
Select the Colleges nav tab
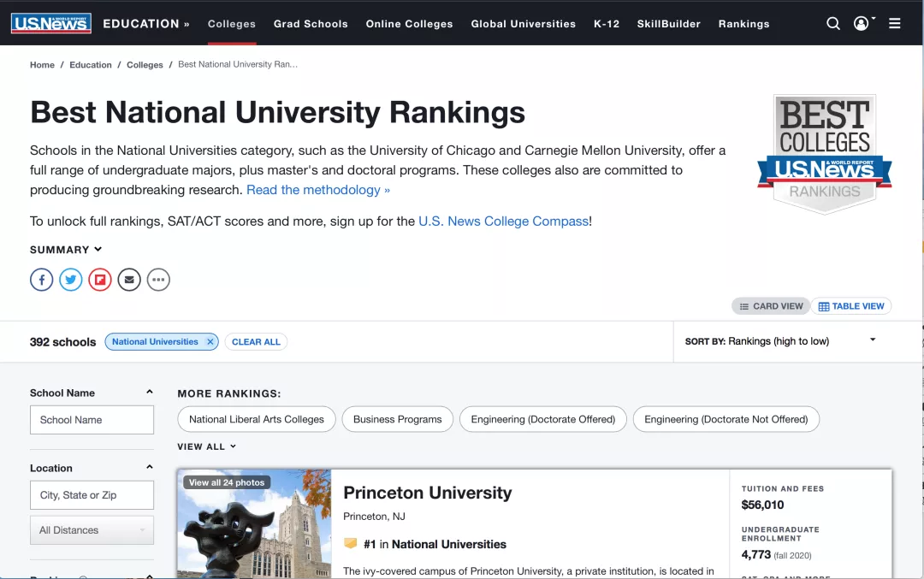tap(232, 24)
